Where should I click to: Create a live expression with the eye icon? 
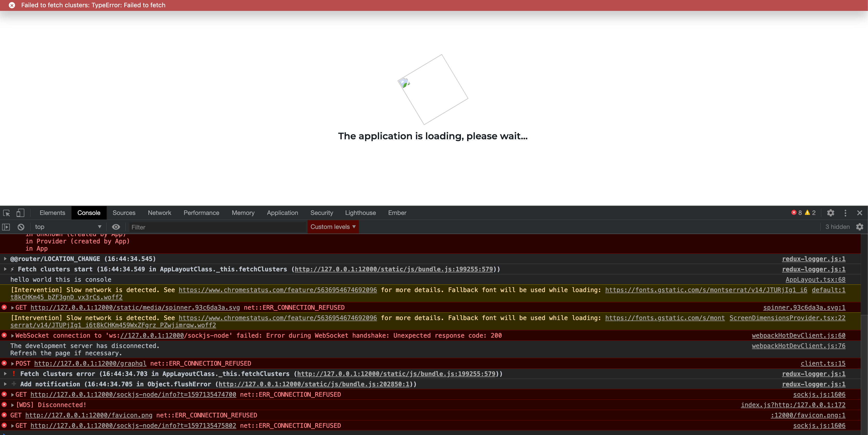point(116,227)
